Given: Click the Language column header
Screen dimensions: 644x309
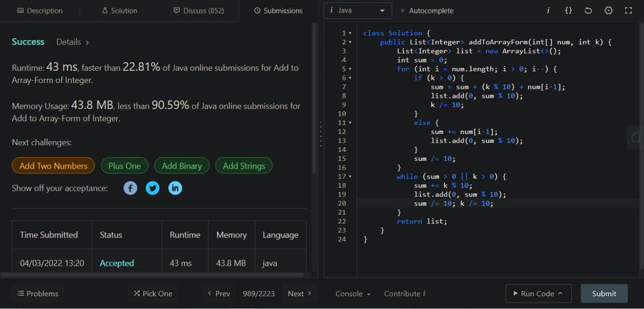Looking at the screenshot, I should [281, 235].
